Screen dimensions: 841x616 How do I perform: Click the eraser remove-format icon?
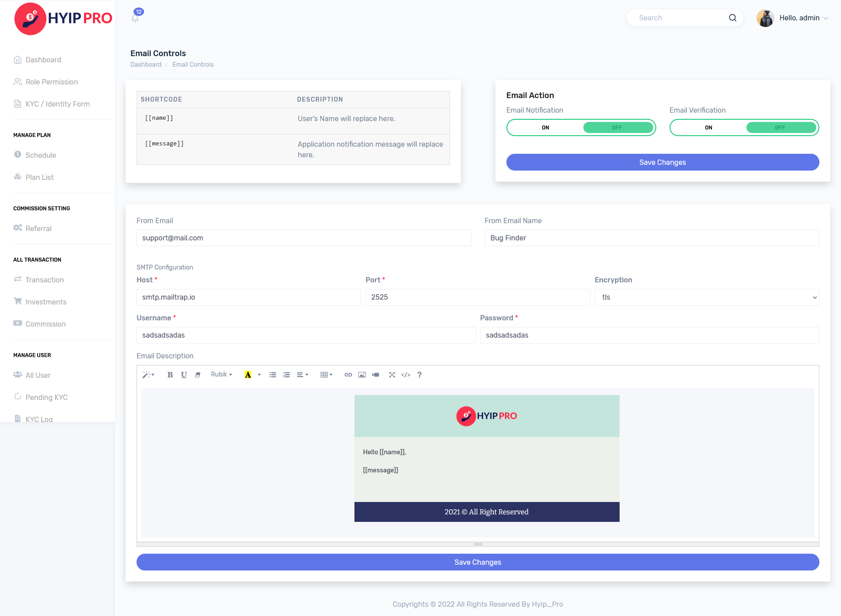click(198, 375)
